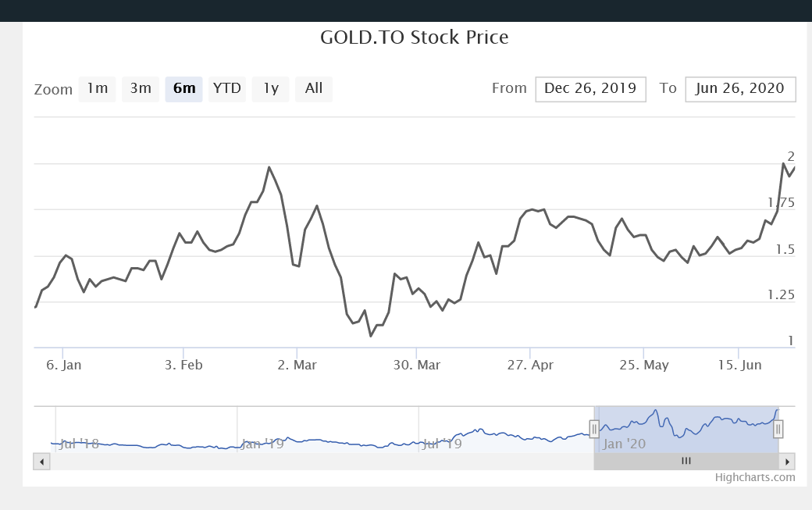
Task: Switch zoom to YTD
Action: (x=227, y=89)
